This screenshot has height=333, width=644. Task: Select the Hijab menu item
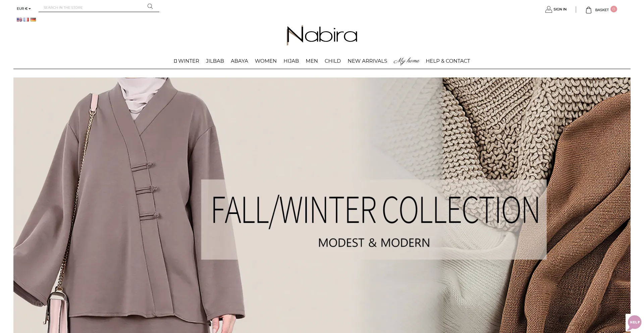tap(291, 61)
